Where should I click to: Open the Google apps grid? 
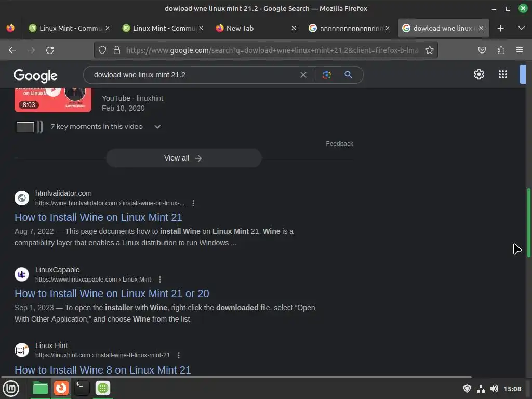click(503, 74)
